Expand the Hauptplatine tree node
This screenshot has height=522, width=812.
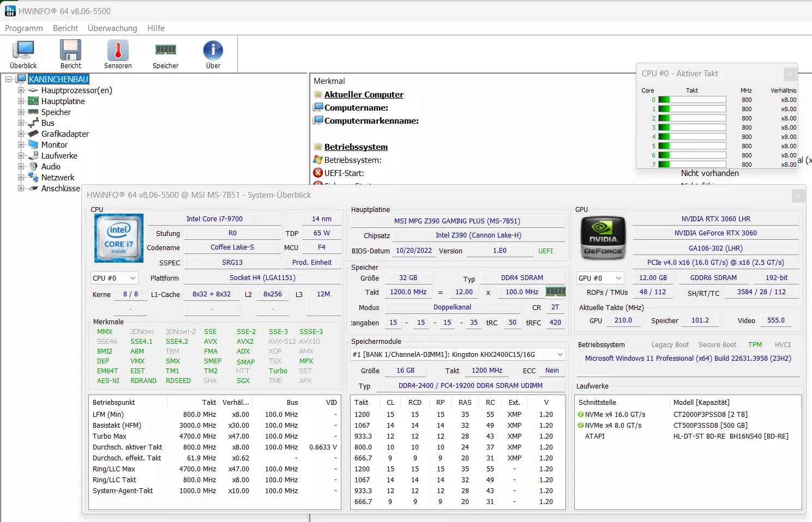click(21, 101)
